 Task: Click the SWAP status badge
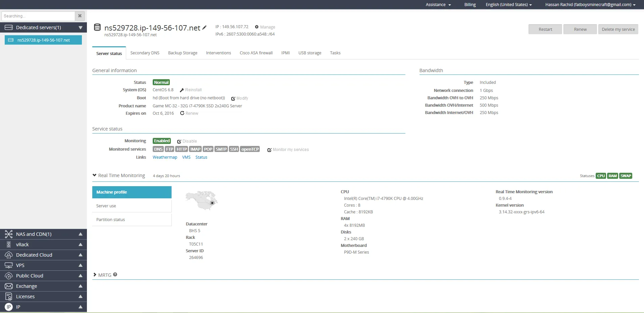coord(626,176)
